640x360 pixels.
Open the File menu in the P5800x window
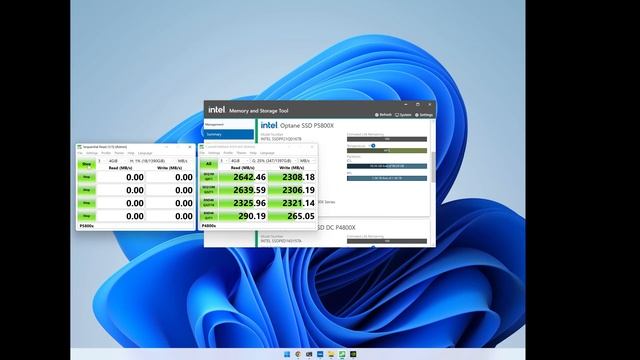click(80, 153)
